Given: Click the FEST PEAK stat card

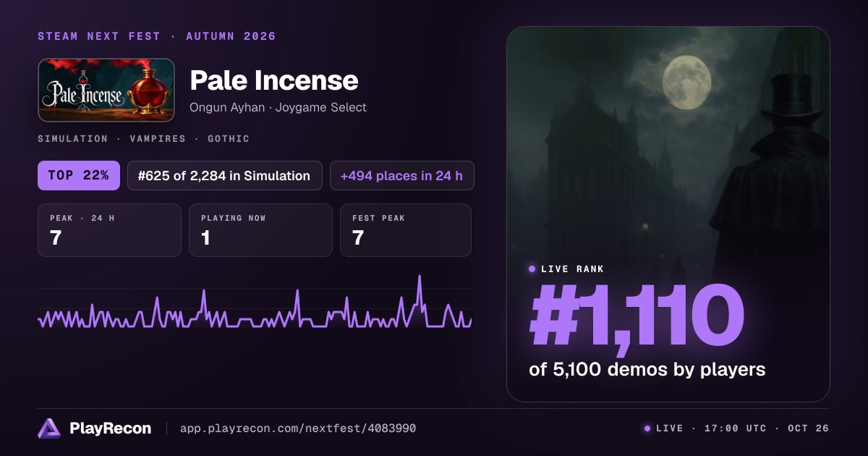Looking at the screenshot, I should pos(406,230).
